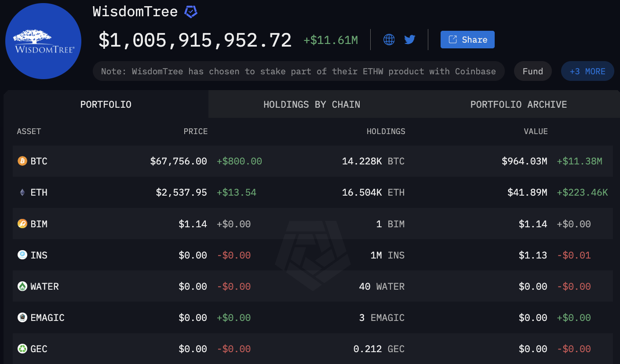Click the BTC price $67,756.00
Image resolution: width=620 pixels, height=364 pixels.
click(179, 161)
